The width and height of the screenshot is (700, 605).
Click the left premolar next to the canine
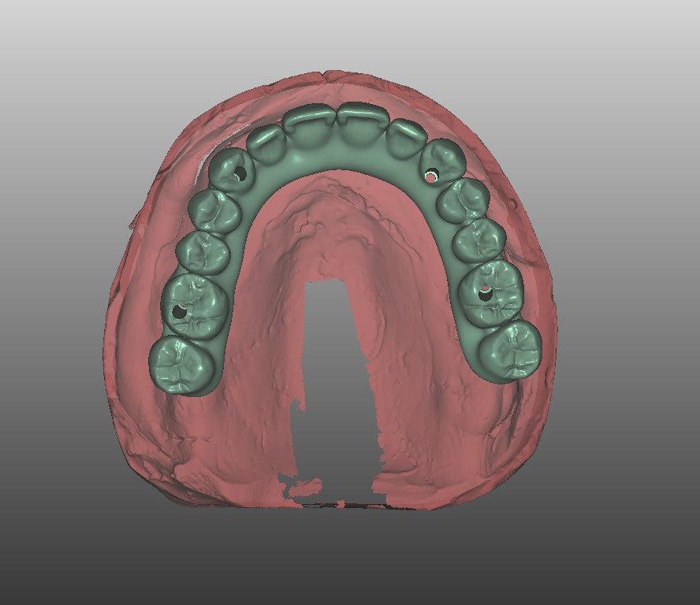pyautogui.click(x=214, y=210)
